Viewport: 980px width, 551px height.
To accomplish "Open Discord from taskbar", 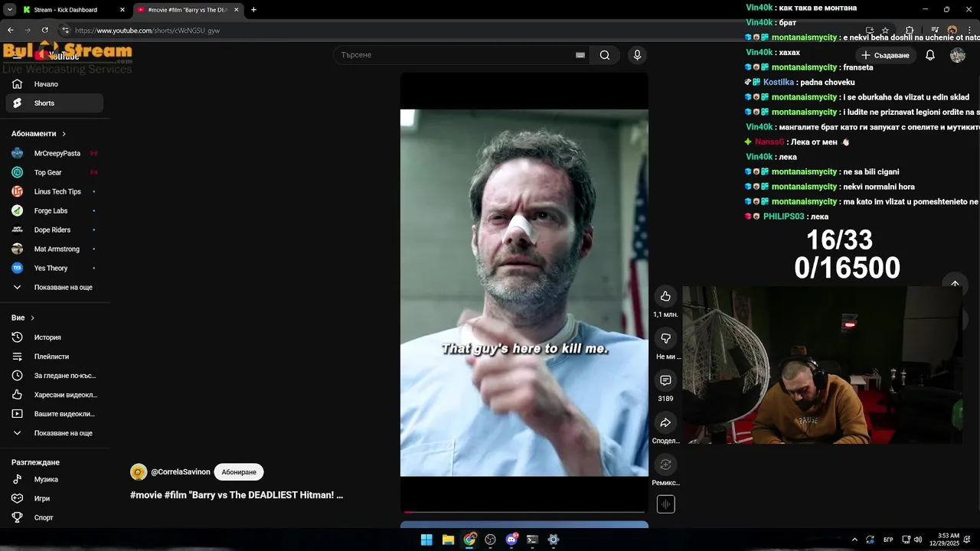I will pos(511,540).
